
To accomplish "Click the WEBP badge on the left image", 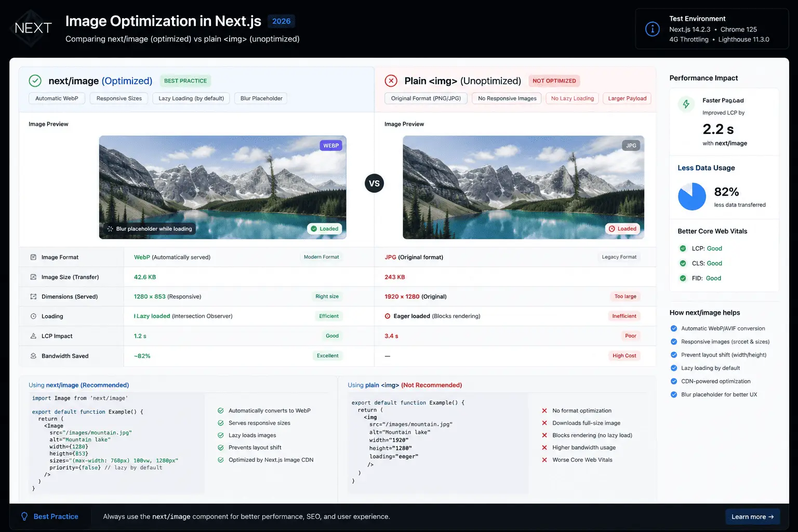I will tap(331, 145).
